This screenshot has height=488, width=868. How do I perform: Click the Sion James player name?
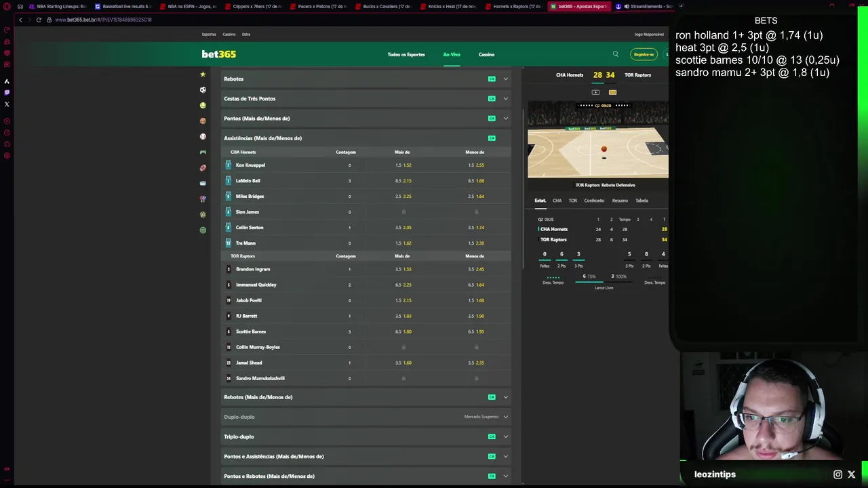[247, 211]
